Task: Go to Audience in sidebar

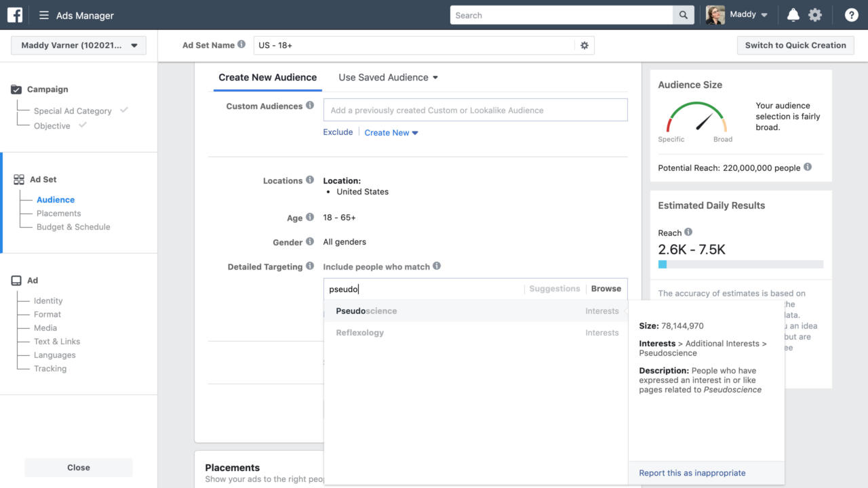Action: pos(56,200)
